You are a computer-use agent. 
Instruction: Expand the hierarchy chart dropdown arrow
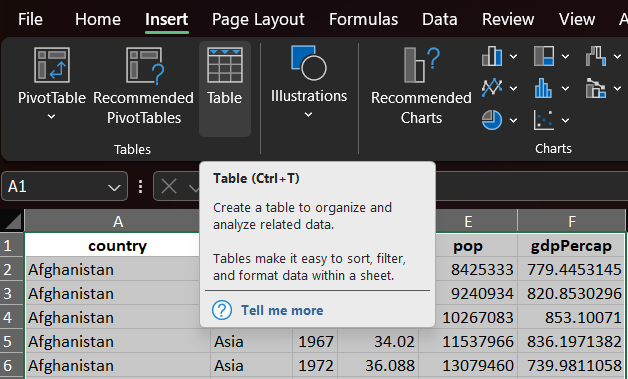pos(565,56)
